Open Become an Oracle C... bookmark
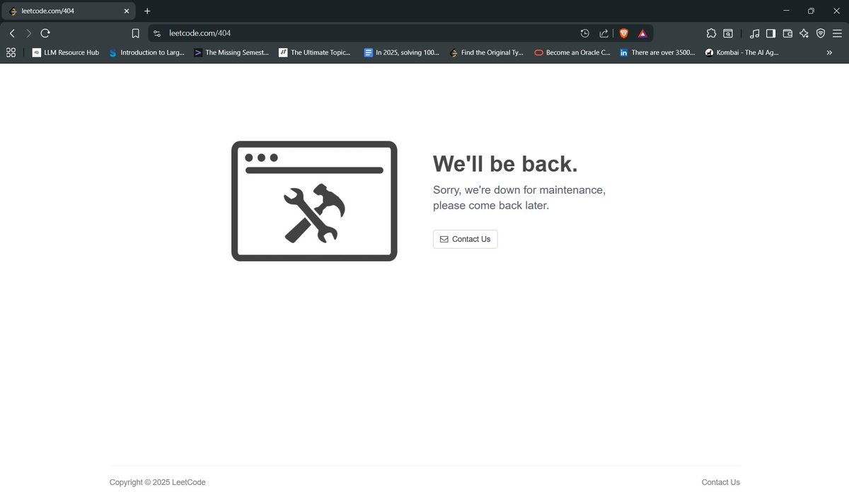Screen dimensions: 849x504 coord(572,52)
